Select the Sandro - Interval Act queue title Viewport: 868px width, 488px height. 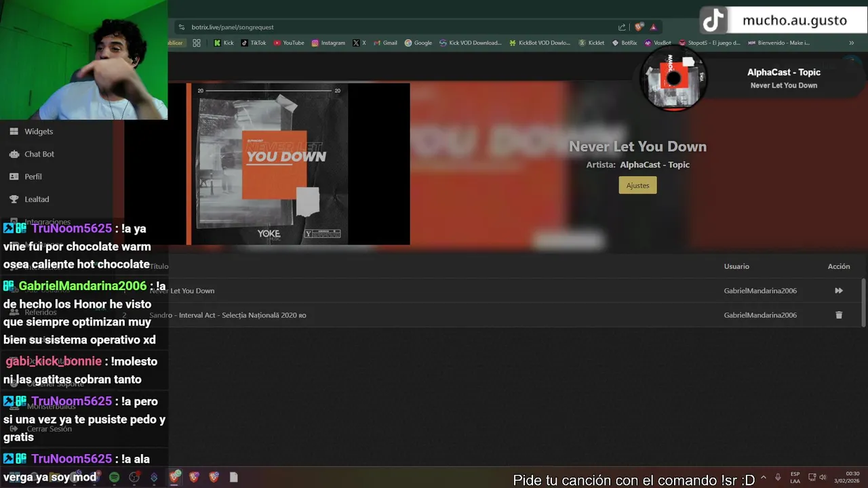point(228,315)
